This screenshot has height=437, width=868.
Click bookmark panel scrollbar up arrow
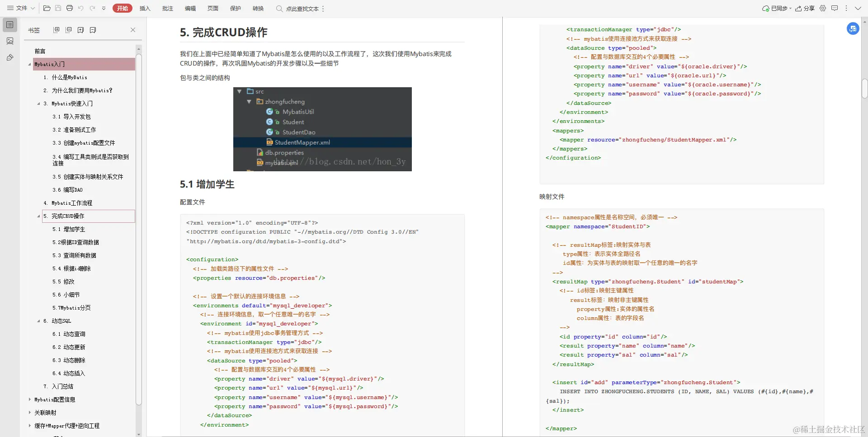(139, 48)
